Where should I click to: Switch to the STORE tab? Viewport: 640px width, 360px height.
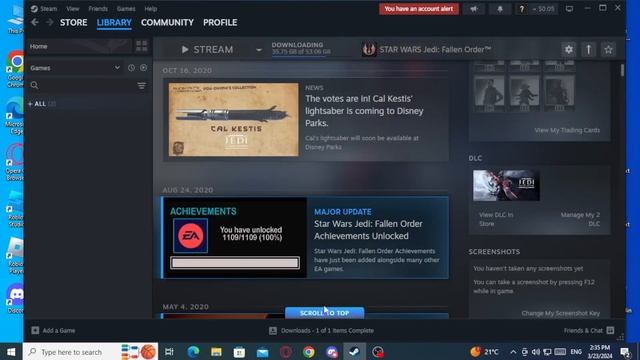(x=73, y=22)
